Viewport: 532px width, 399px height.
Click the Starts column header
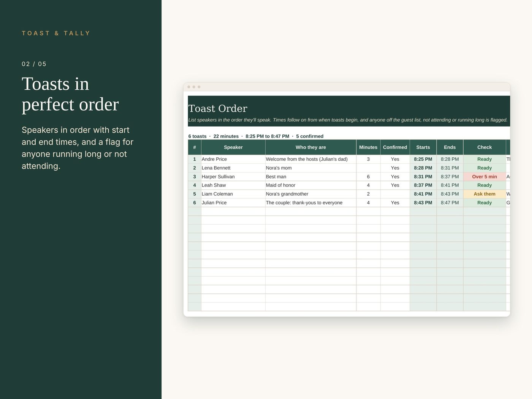coord(423,147)
